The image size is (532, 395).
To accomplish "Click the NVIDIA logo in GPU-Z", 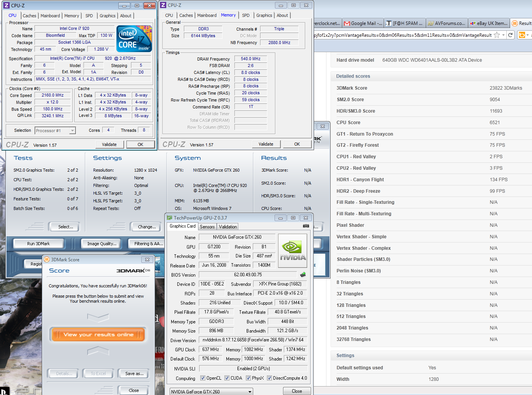I will [x=293, y=251].
